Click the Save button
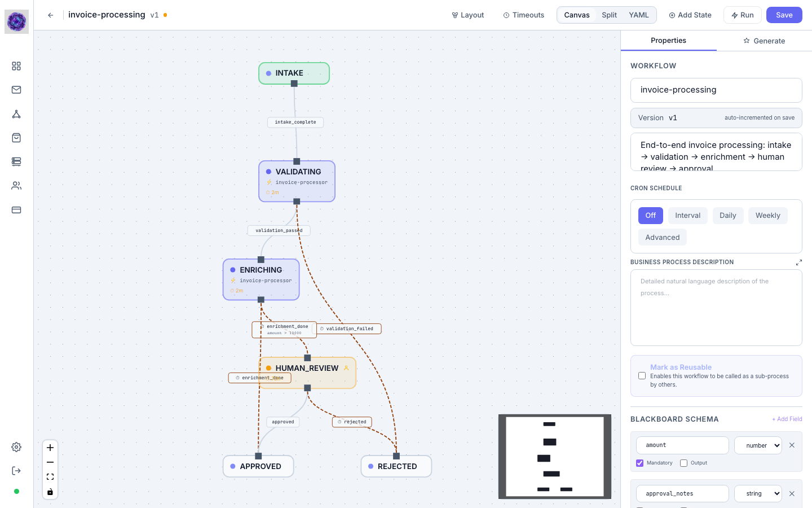 (784, 15)
